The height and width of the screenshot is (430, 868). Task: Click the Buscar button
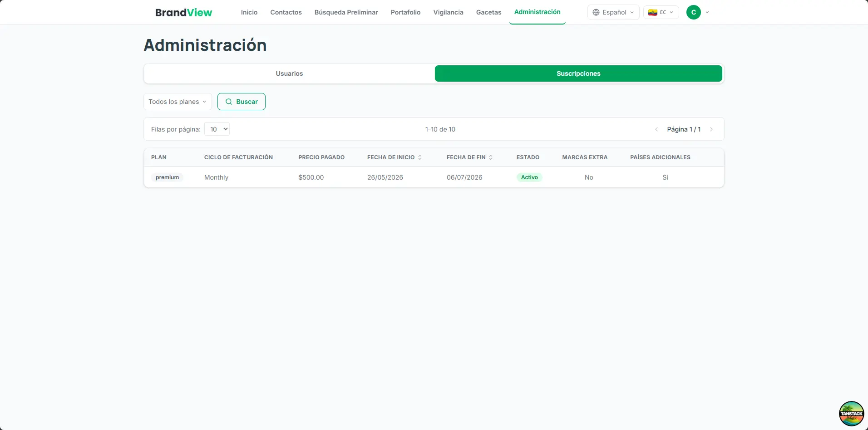tap(242, 102)
